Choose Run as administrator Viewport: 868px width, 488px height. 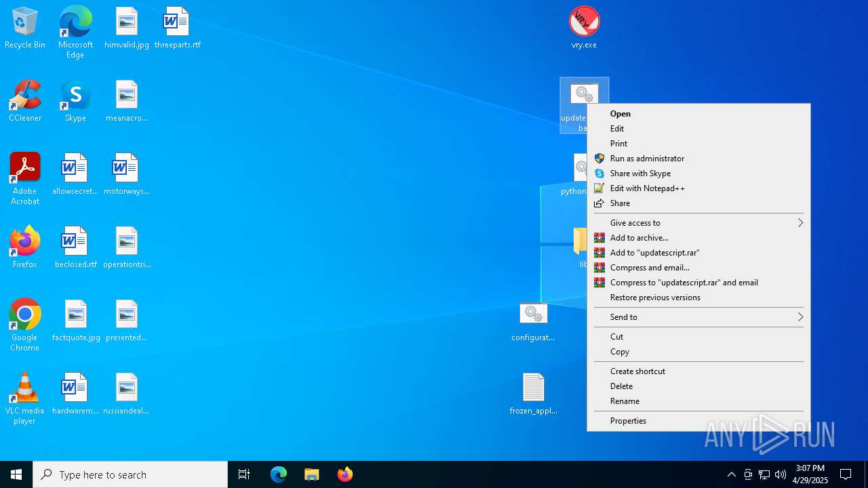(698, 159)
